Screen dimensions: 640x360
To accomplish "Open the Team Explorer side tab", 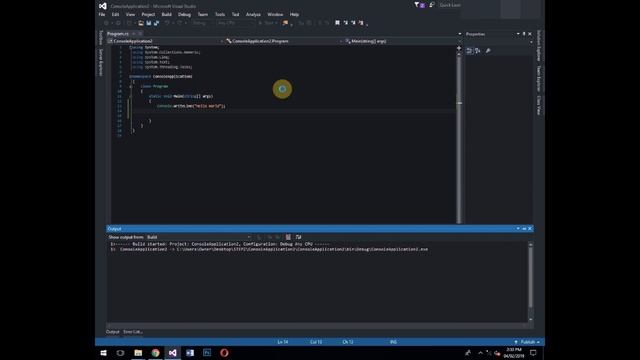I will coord(539,78).
